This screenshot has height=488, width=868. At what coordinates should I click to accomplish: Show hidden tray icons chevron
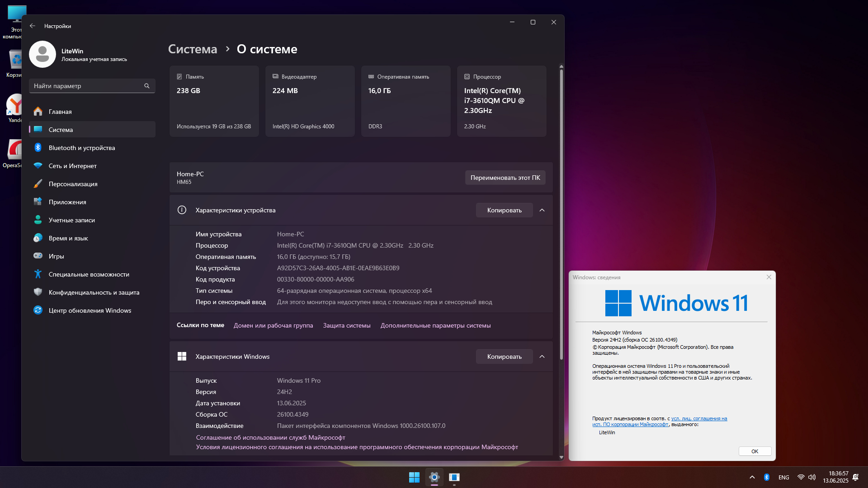(752, 477)
